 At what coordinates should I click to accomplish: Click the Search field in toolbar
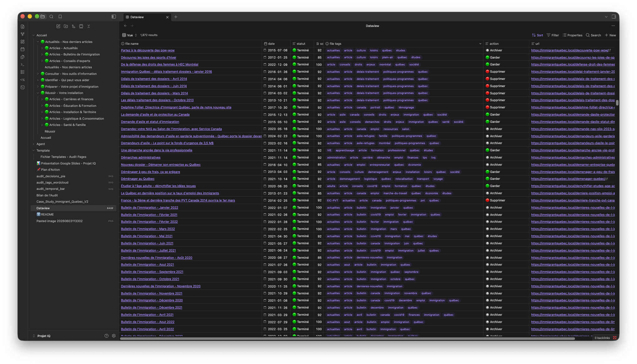[593, 35]
